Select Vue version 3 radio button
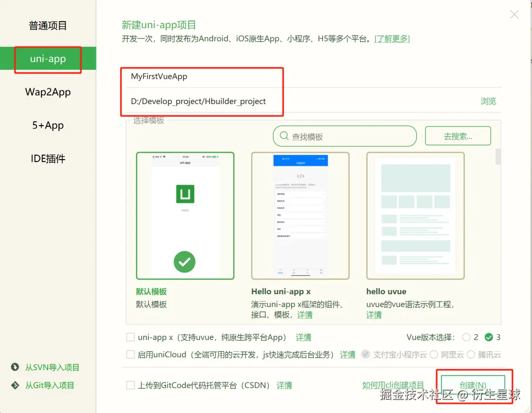 click(x=489, y=337)
